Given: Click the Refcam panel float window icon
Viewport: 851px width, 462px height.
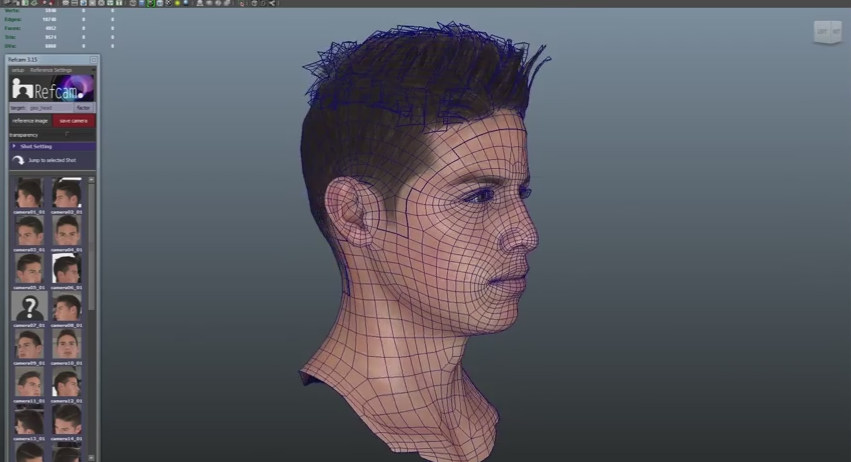Looking at the screenshot, I should pos(93,59).
